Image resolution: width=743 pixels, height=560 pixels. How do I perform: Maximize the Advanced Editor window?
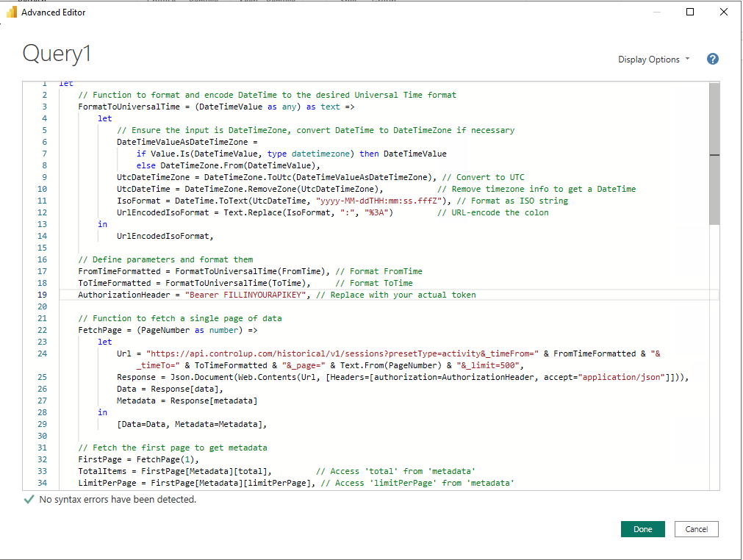(x=690, y=12)
